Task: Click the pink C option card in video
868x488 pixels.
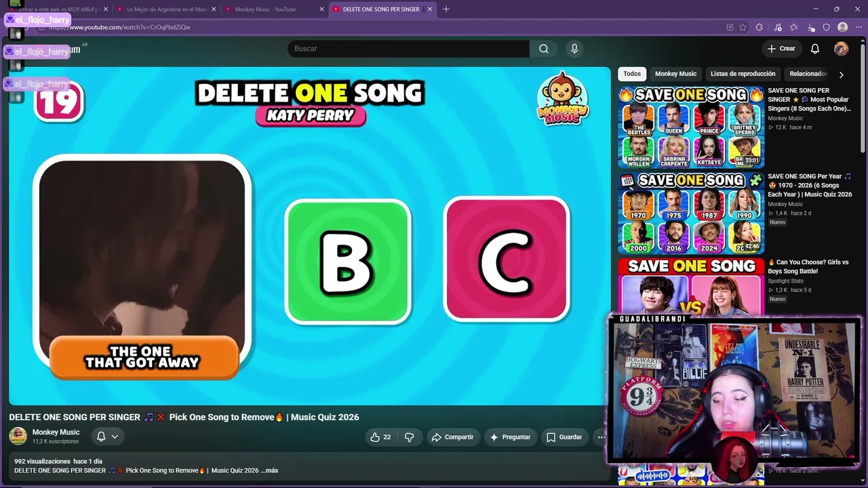Action: pos(507,259)
